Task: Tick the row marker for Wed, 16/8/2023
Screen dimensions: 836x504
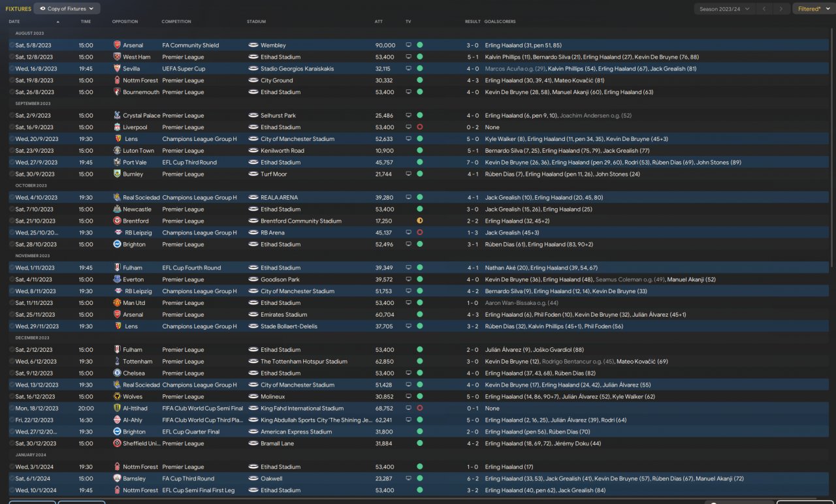Action: pos(12,69)
